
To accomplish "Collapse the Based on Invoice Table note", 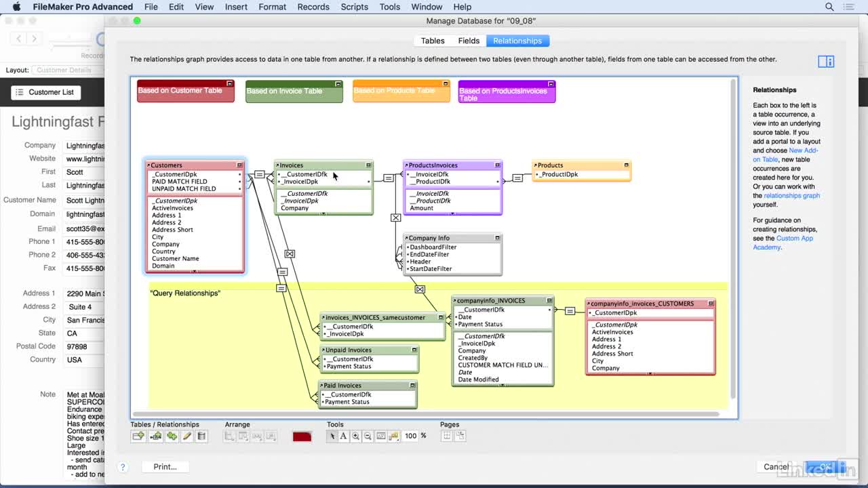I will (338, 84).
